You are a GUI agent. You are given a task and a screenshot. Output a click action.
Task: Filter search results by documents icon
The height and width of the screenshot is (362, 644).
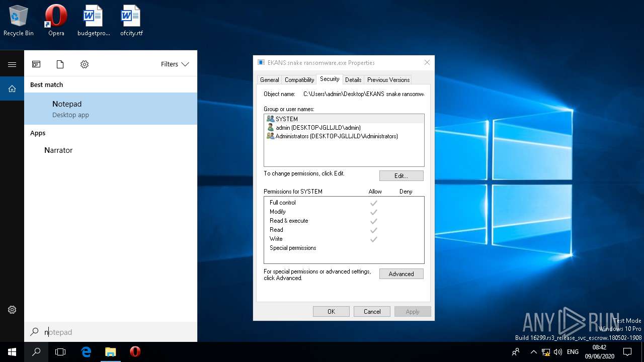click(x=60, y=64)
